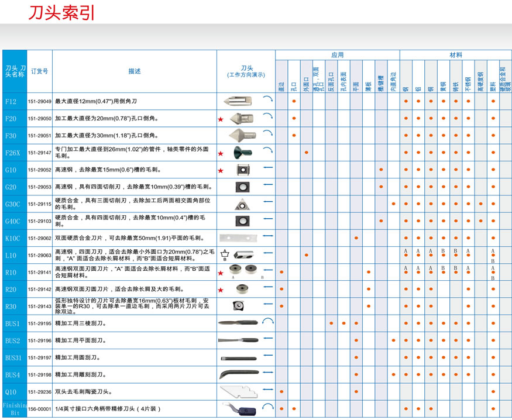The width and height of the screenshot is (512, 420).
Task: Click the G20 square insert image
Action: 243,187
